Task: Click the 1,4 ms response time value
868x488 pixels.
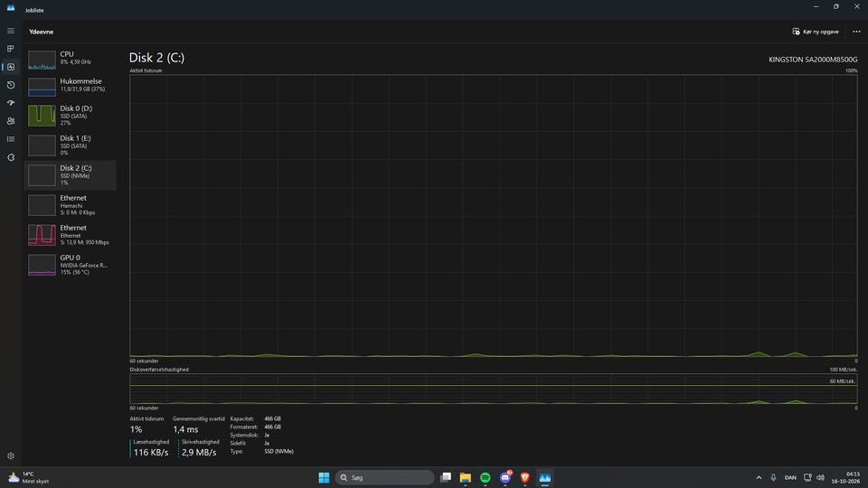Action: tap(185, 429)
